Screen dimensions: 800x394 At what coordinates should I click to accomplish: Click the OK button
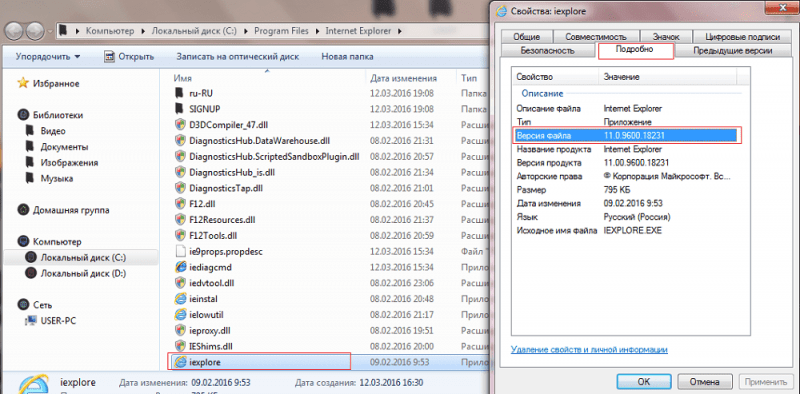pos(643,382)
